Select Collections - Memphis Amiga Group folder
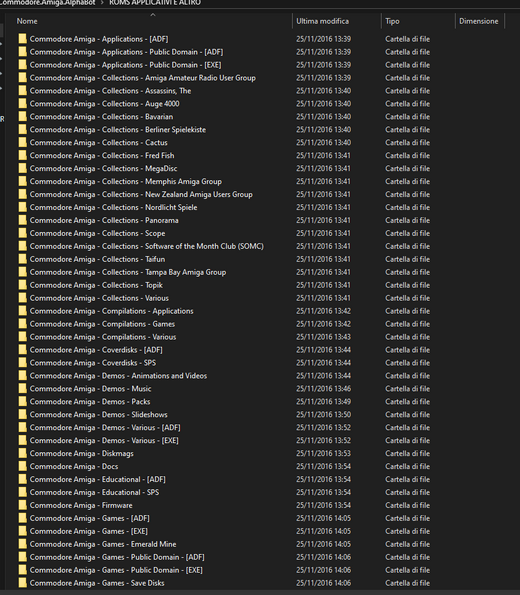Image resolution: width=520 pixels, height=595 pixels. pos(126,181)
